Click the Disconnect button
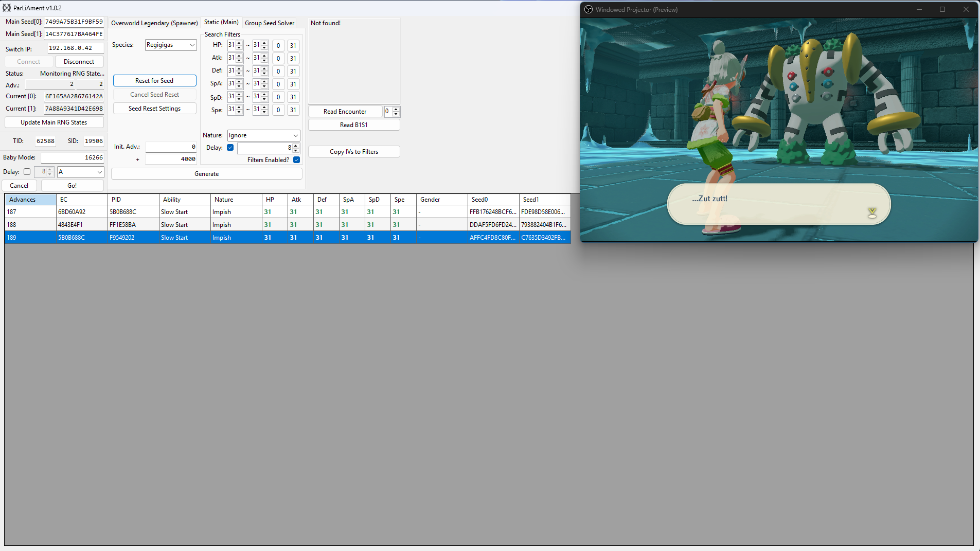The width and height of the screenshot is (980, 551). [79, 62]
